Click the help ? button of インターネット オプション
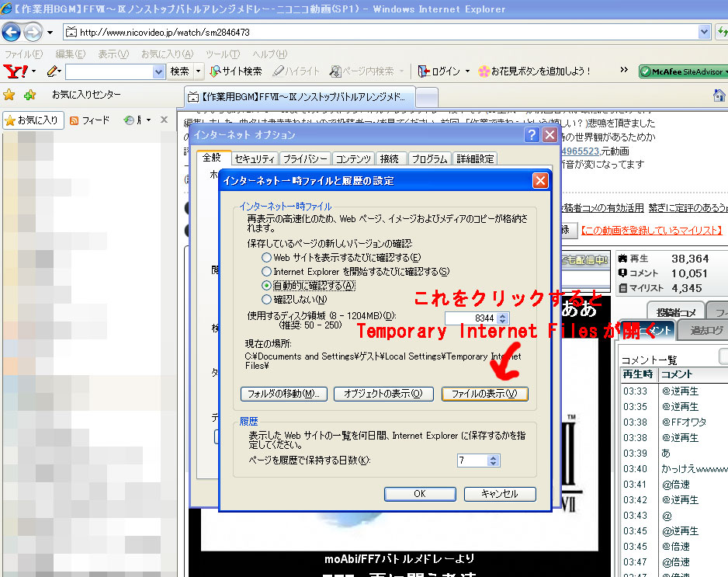Screen dimensions: 728x577 click(532, 135)
